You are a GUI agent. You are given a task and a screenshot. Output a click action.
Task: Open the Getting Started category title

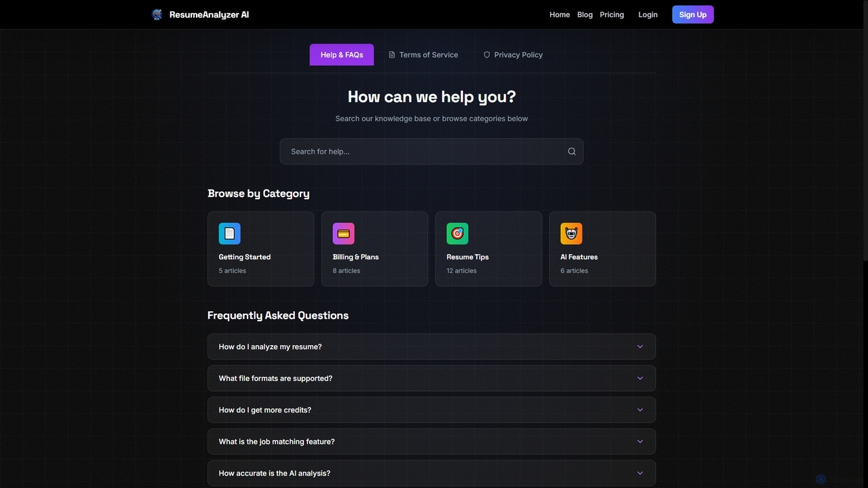coord(245,257)
